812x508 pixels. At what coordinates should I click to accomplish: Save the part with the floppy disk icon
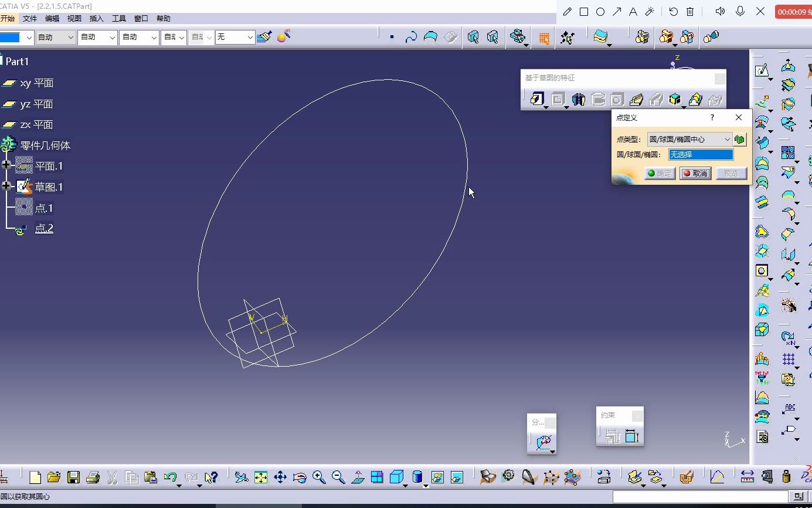pos(73,477)
